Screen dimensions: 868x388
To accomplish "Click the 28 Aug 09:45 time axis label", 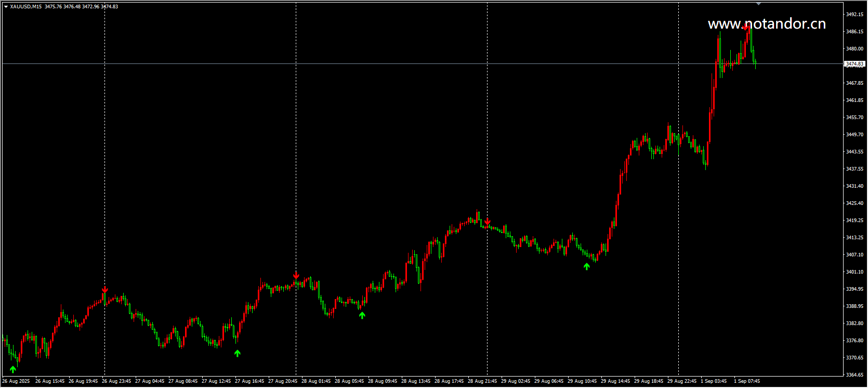I will click(383, 381).
